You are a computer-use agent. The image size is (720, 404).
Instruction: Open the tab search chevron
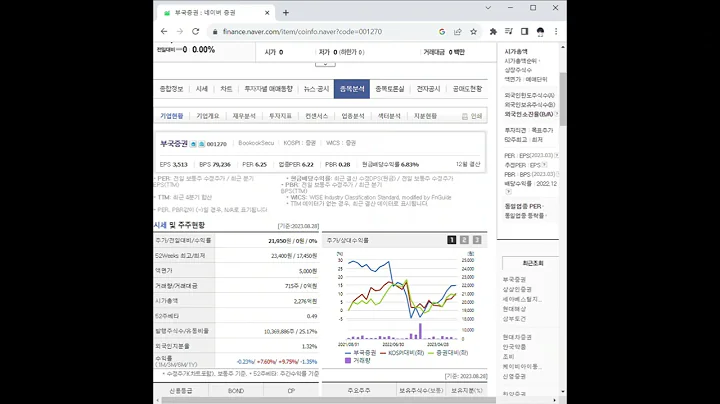(488, 8)
